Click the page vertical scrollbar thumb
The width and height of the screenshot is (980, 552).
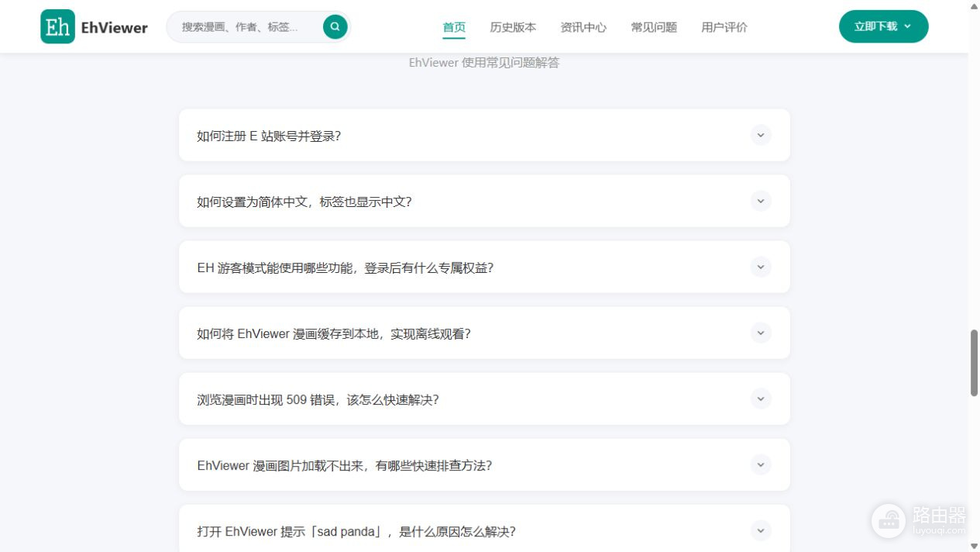click(974, 363)
